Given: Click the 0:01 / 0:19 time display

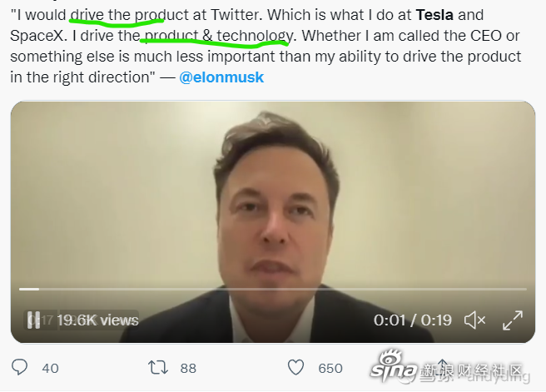Looking at the screenshot, I should [413, 320].
